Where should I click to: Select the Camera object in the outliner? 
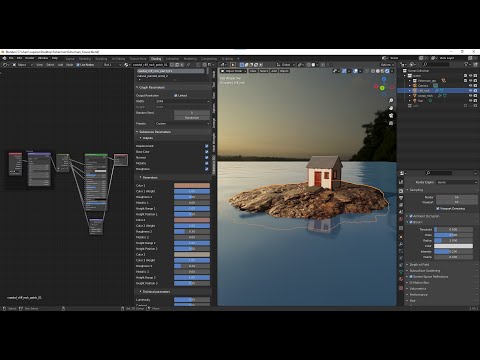tap(423, 86)
